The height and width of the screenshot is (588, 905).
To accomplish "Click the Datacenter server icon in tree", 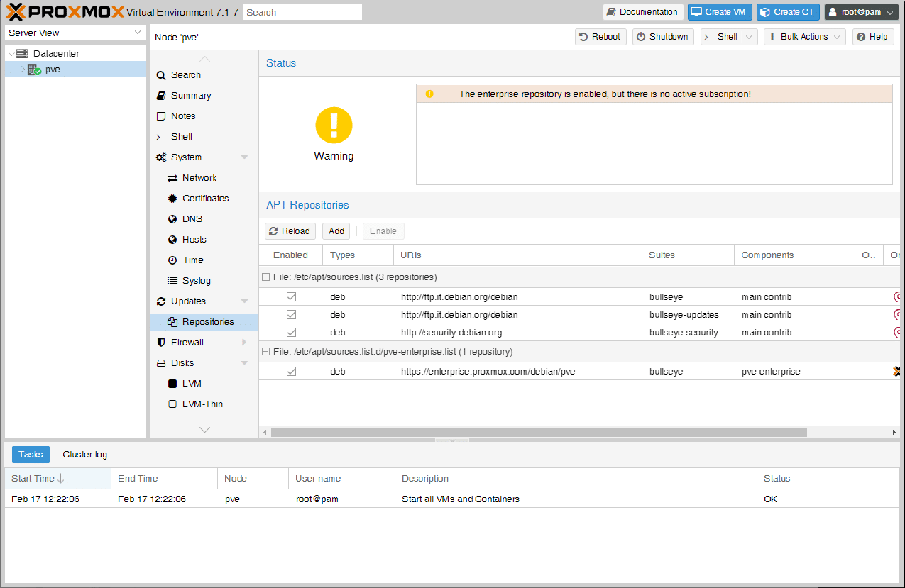I will point(22,54).
